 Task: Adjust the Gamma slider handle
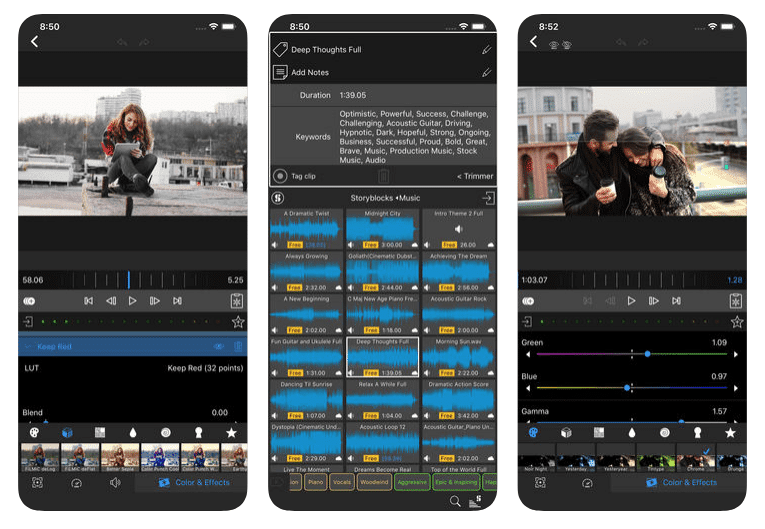tap(681, 421)
